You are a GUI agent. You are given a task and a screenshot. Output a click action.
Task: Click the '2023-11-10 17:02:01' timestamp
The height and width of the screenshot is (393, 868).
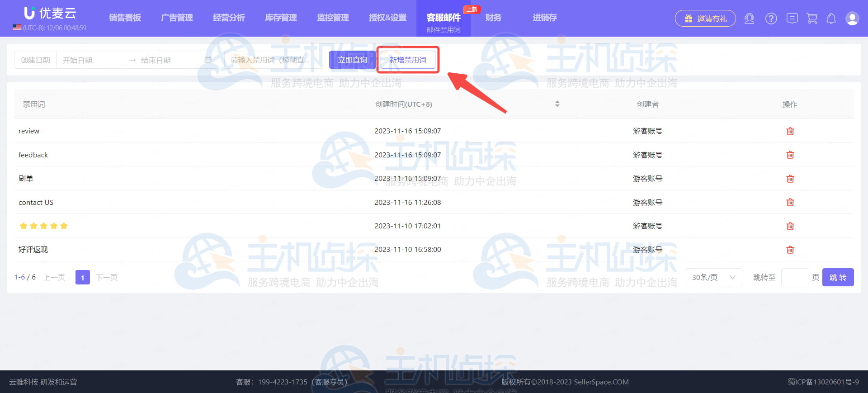[x=407, y=226]
